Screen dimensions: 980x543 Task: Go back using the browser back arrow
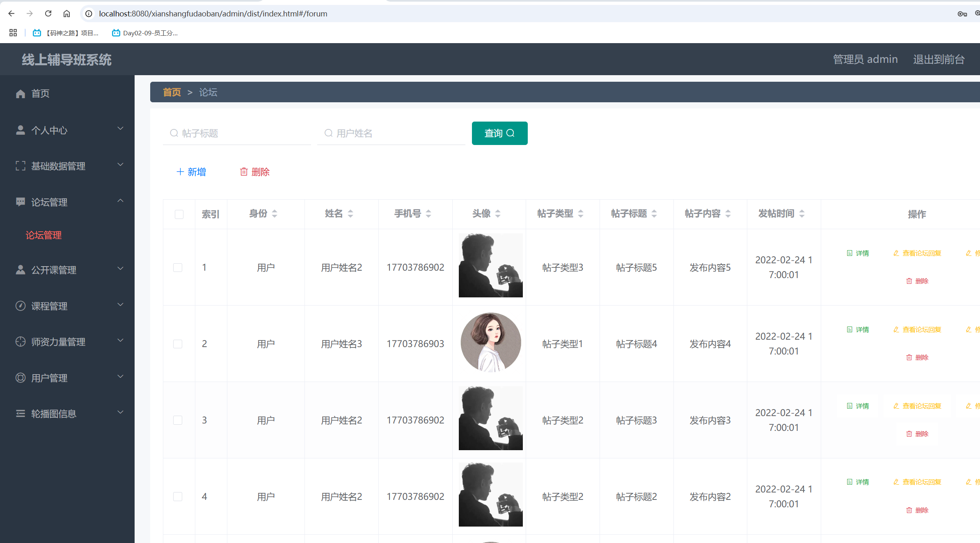[x=11, y=14]
